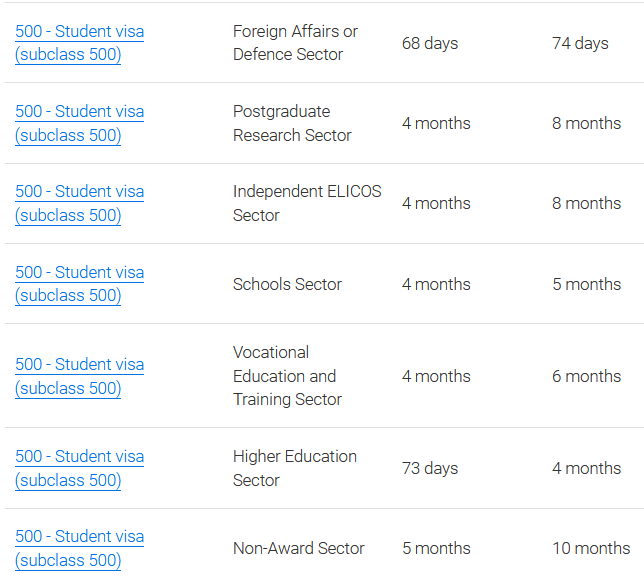Viewport: 644px width, 575px height.
Task: Select the Independent ELICOS Sector text
Action: pos(307,203)
